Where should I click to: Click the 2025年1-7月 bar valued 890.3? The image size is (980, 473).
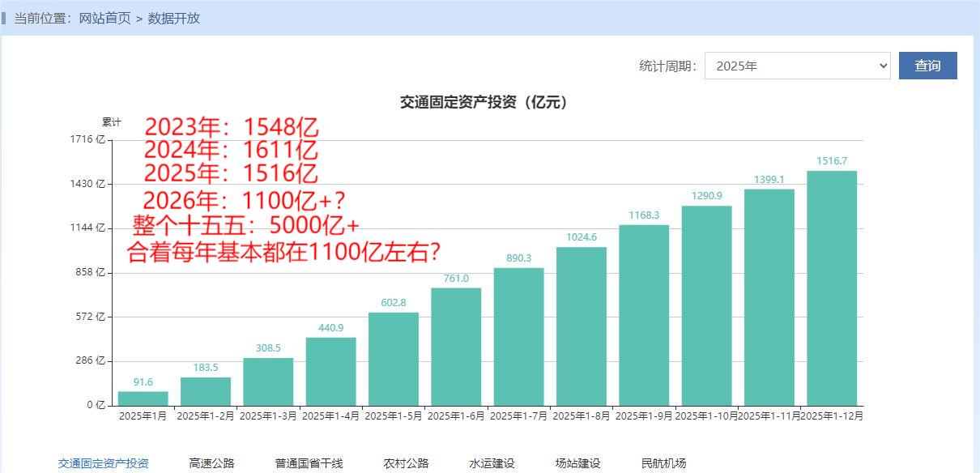coord(519,337)
